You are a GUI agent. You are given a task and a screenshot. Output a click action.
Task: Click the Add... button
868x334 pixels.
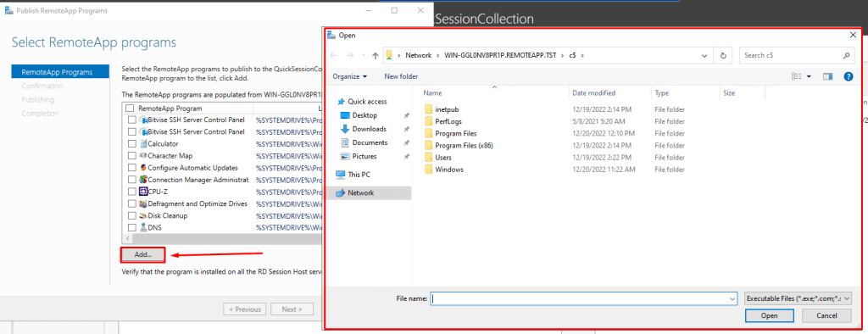coord(142,255)
